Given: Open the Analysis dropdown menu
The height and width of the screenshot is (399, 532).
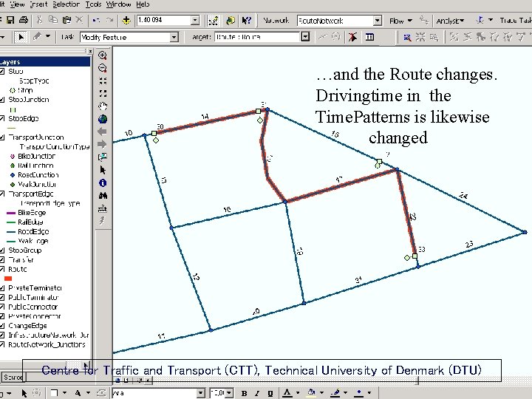Looking at the screenshot, I should tap(449, 21).
